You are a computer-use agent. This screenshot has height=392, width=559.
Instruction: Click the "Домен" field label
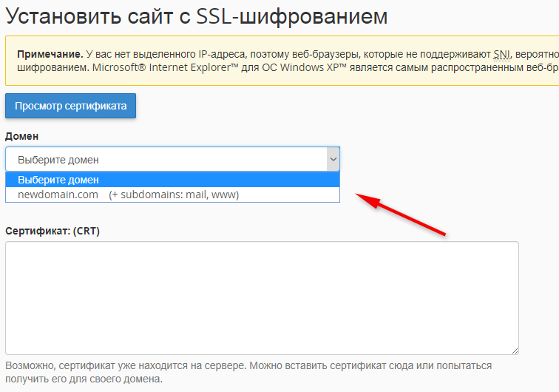tap(22, 136)
